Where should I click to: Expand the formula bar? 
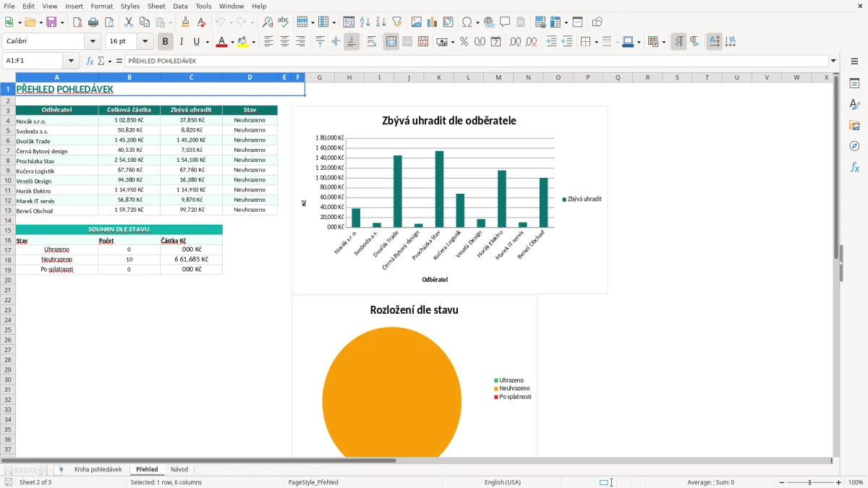click(833, 61)
